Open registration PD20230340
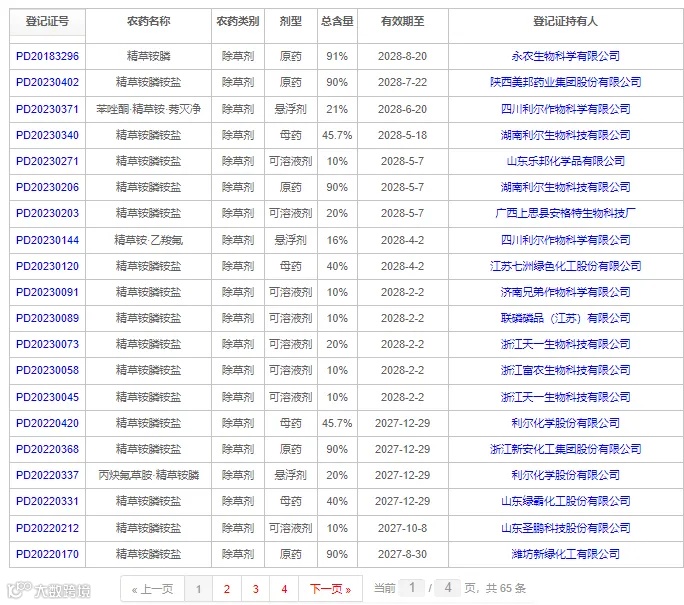This screenshot has width=684, height=605. click(48, 135)
